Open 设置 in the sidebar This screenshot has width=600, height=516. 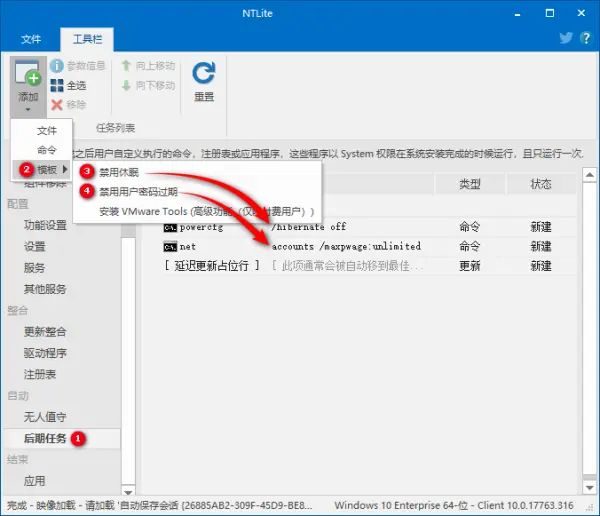coord(34,246)
